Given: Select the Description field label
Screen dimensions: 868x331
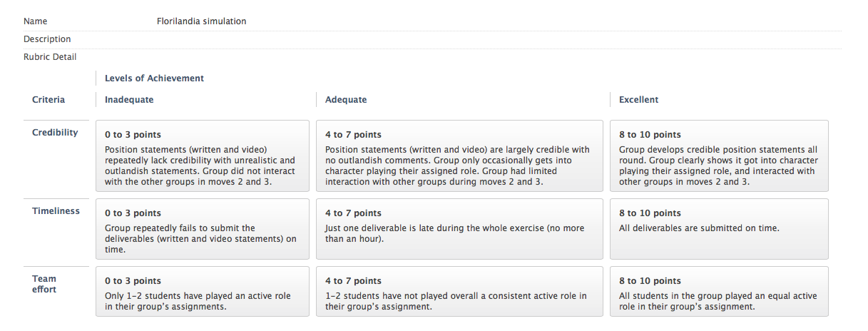Looking at the screenshot, I should coord(47,39).
